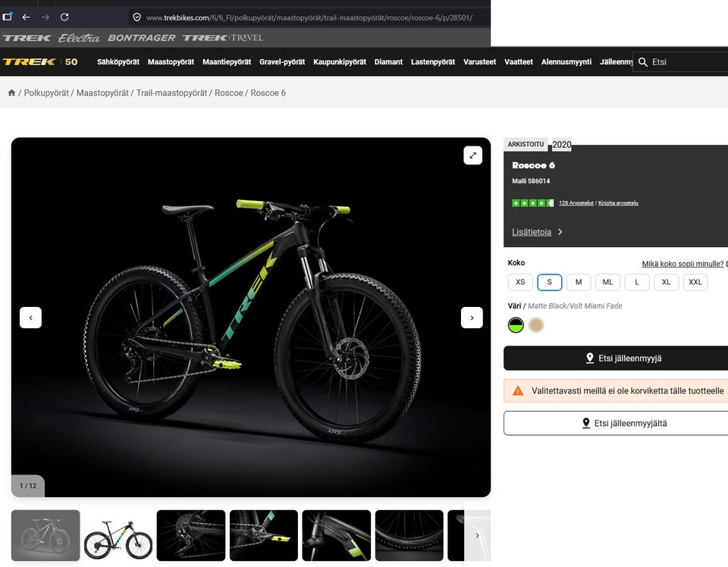Image resolution: width=728 pixels, height=567 pixels.
Task: Open Lisätietoja details link
Action: click(537, 232)
